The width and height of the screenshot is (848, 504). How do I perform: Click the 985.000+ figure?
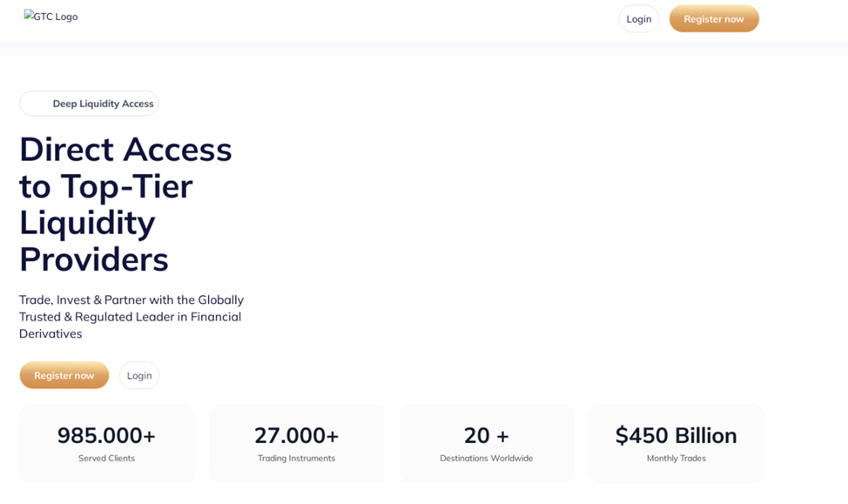(x=106, y=435)
